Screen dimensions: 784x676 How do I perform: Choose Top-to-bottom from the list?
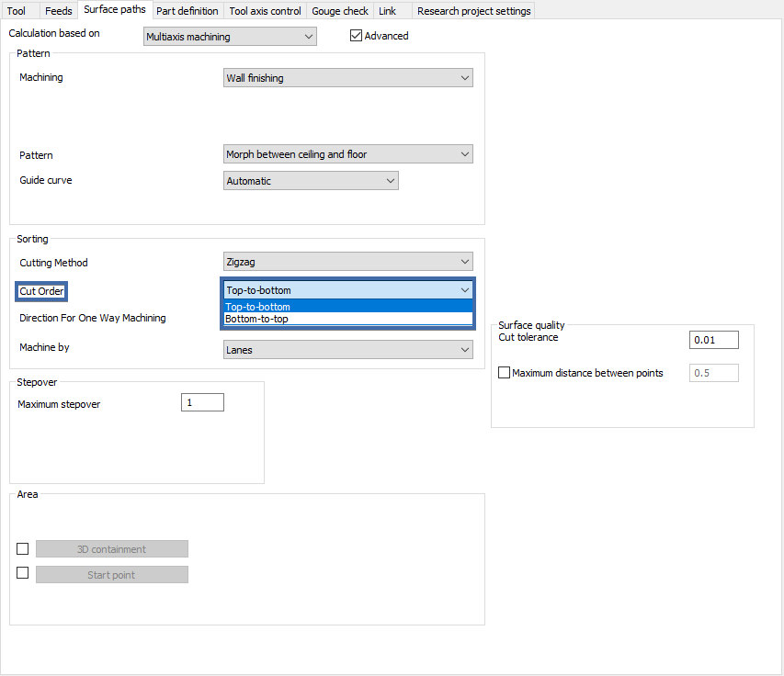(348, 306)
